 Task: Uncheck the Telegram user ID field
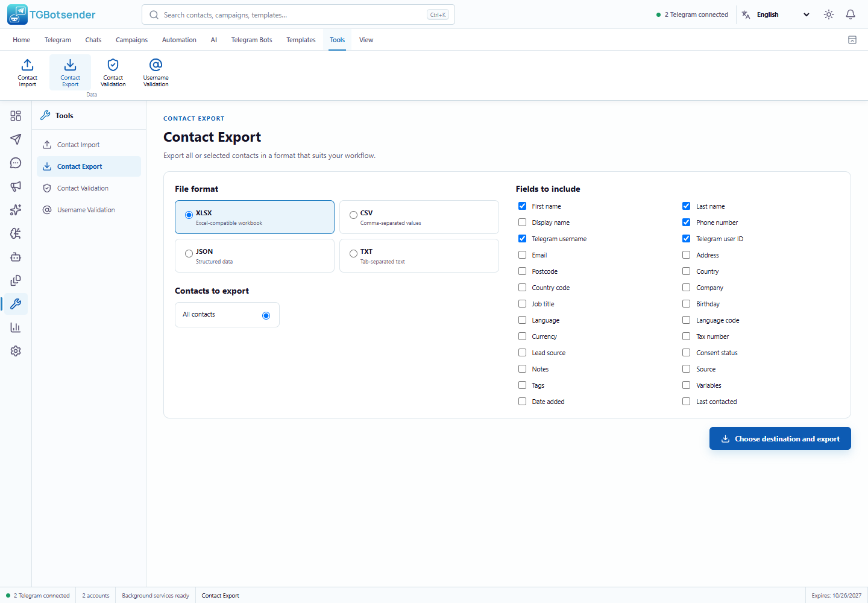(x=687, y=239)
